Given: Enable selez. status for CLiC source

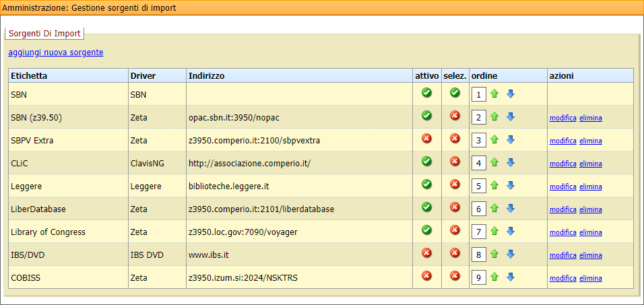Looking at the screenshot, I should pyautogui.click(x=455, y=162).
